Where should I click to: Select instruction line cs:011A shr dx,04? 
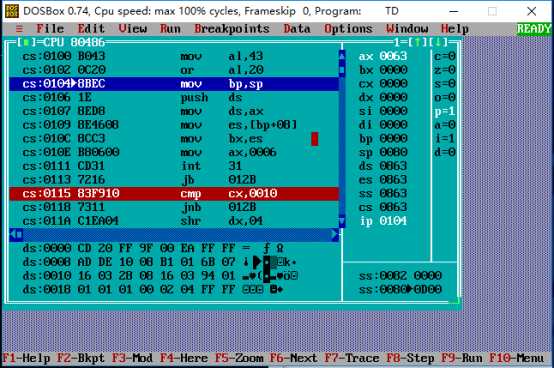(x=174, y=221)
